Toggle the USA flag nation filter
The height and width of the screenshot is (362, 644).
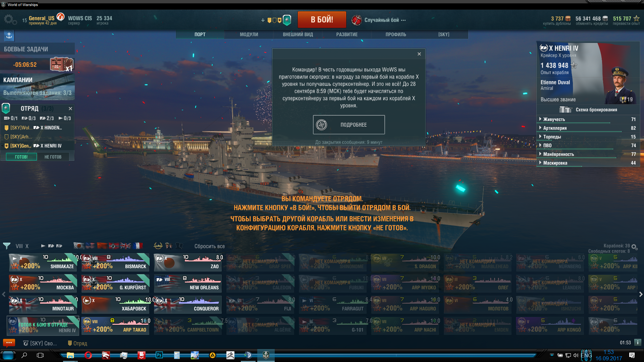[x=90, y=246]
